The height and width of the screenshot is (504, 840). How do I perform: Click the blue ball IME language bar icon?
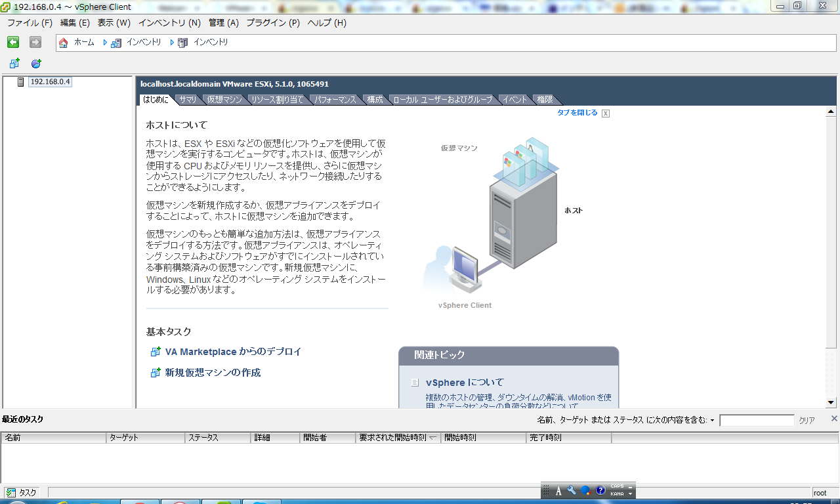[x=586, y=490]
